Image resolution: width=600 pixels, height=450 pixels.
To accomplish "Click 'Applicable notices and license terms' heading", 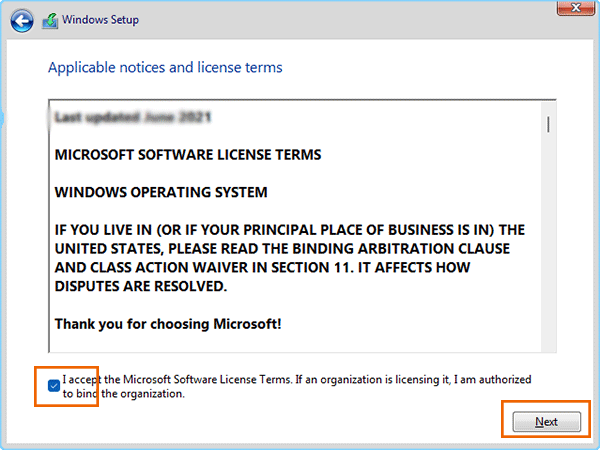I will click(165, 67).
